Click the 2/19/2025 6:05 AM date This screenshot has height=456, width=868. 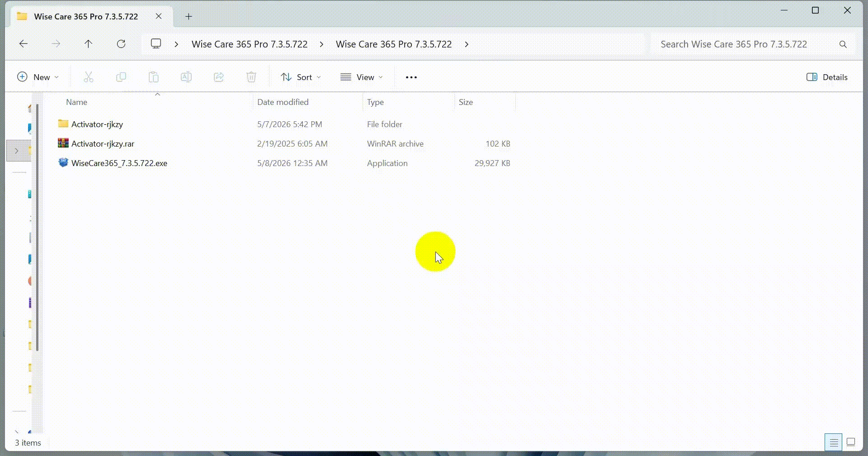click(292, 143)
